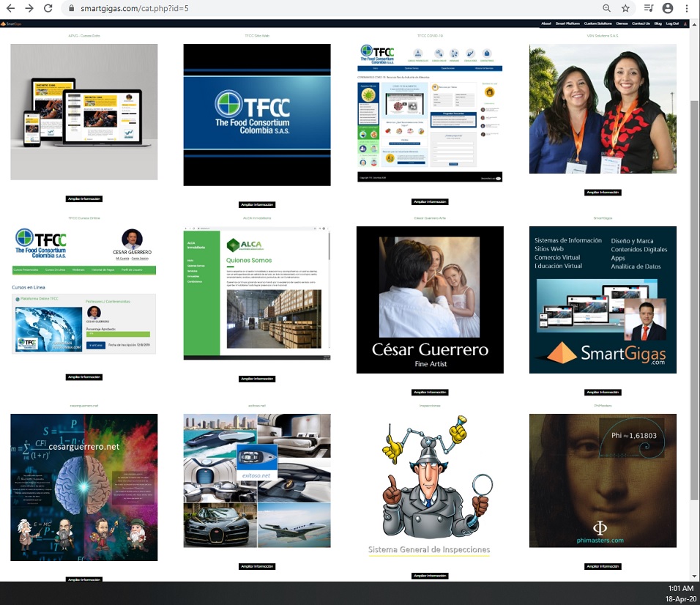The width and height of the screenshot is (700, 605).
Task: Open the VSN Solutions two women photo
Action: (603, 108)
